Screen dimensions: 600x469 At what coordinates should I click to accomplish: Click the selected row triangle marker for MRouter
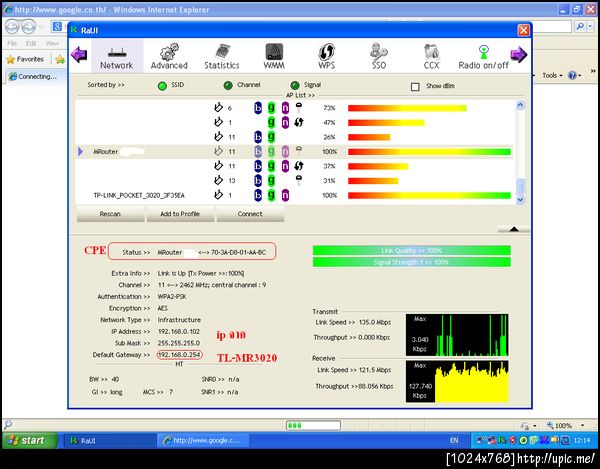(x=80, y=151)
